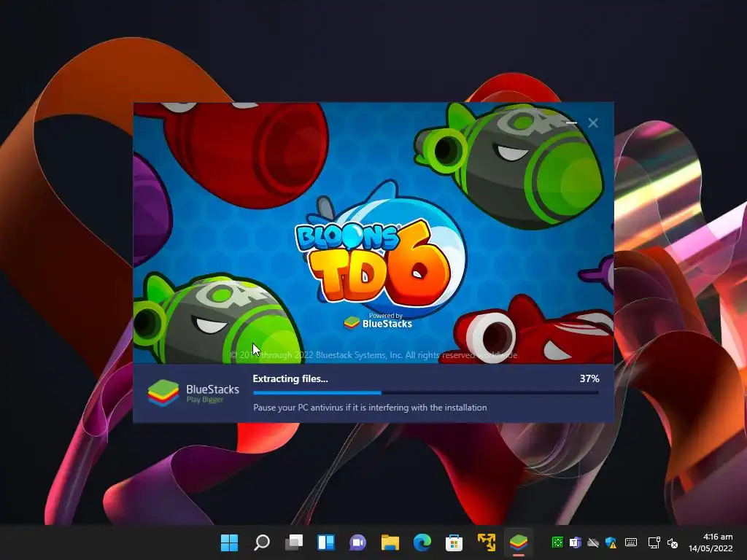Open the OneDrive tray icon
The image size is (747, 560).
593,542
